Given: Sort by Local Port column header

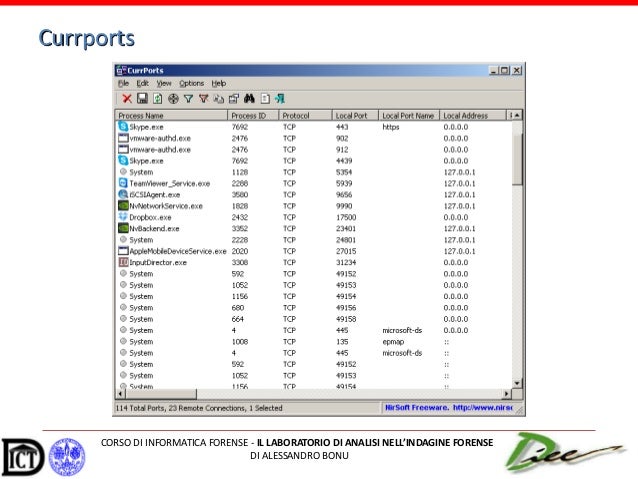Looking at the screenshot, I should (x=355, y=116).
